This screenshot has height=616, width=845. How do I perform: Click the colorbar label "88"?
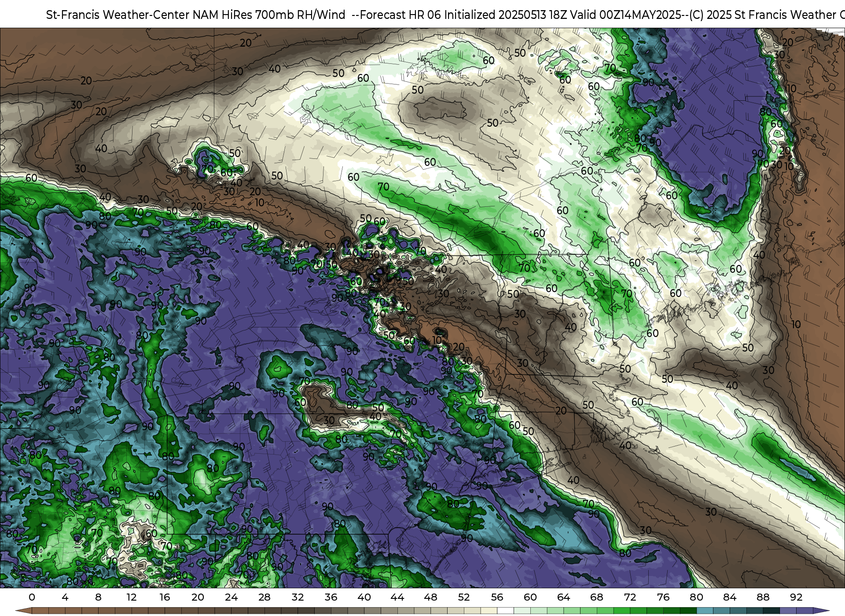(763, 597)
